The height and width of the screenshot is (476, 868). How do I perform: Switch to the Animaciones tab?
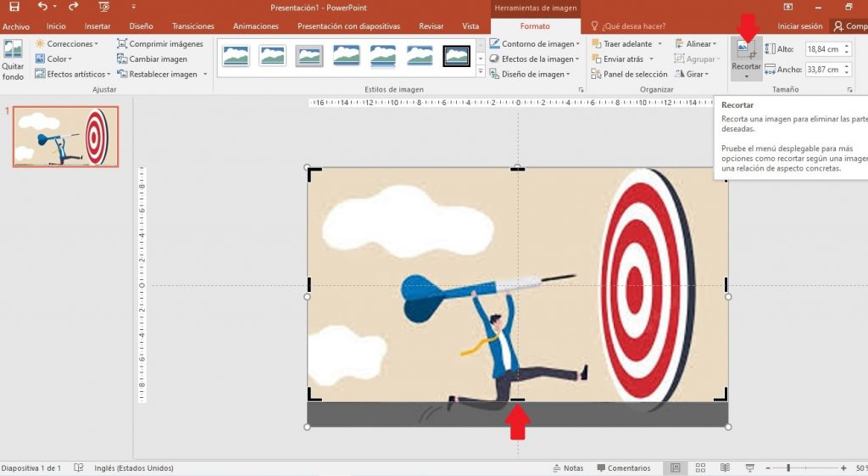tap(256, 26)
